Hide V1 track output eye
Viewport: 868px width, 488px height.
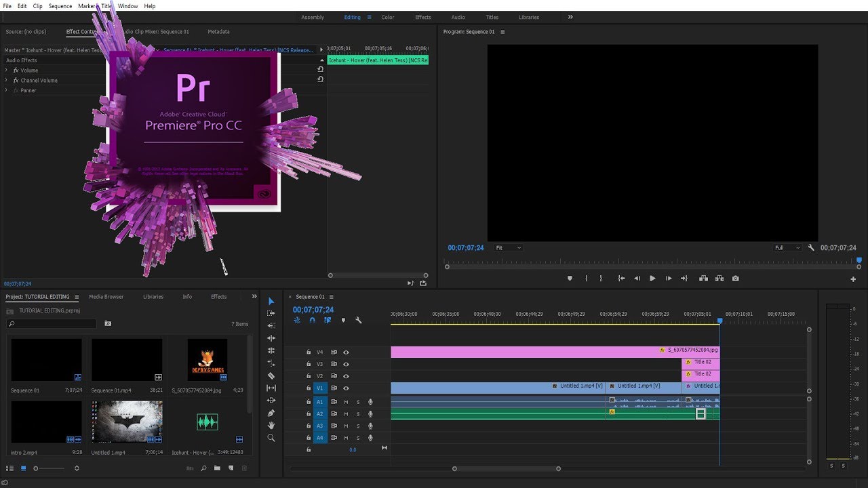[346, 388]
